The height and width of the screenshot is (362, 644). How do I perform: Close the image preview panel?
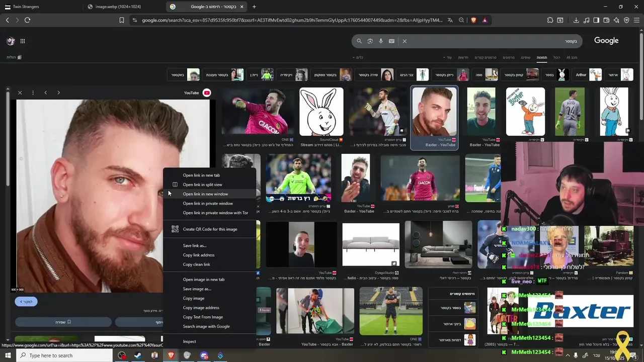pyautogui.click(x=20, y=93)
